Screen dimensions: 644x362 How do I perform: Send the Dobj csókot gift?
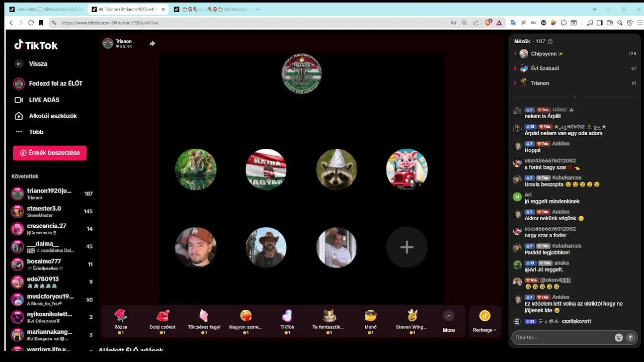tap(163, 321)
